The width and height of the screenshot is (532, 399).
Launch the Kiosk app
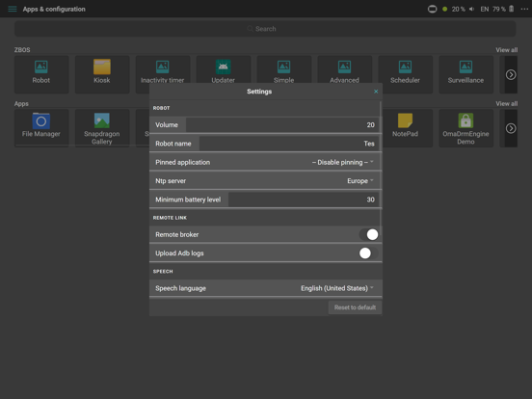click(102, 74)
